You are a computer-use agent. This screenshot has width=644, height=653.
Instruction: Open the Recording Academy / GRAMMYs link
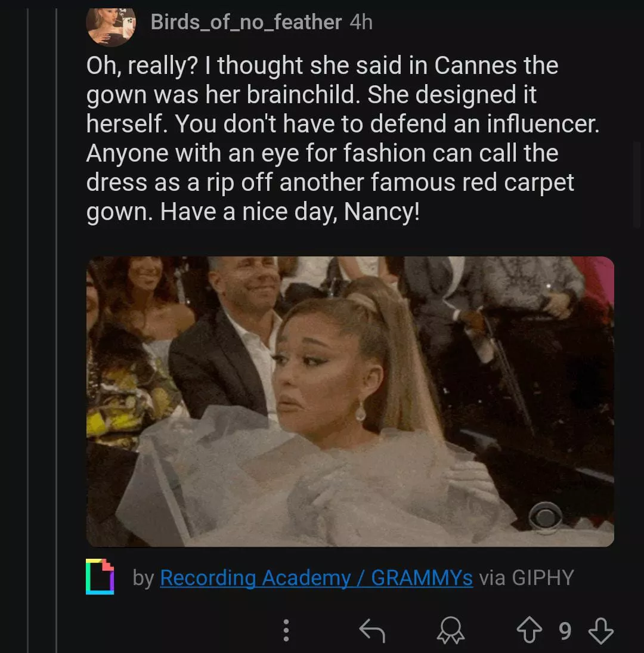tap(316, 578)
